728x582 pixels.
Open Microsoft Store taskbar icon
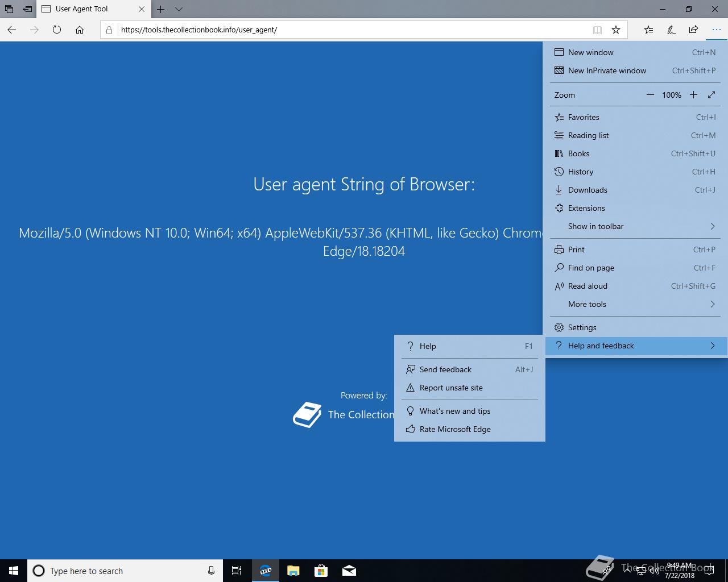click(x=321, y=571)
